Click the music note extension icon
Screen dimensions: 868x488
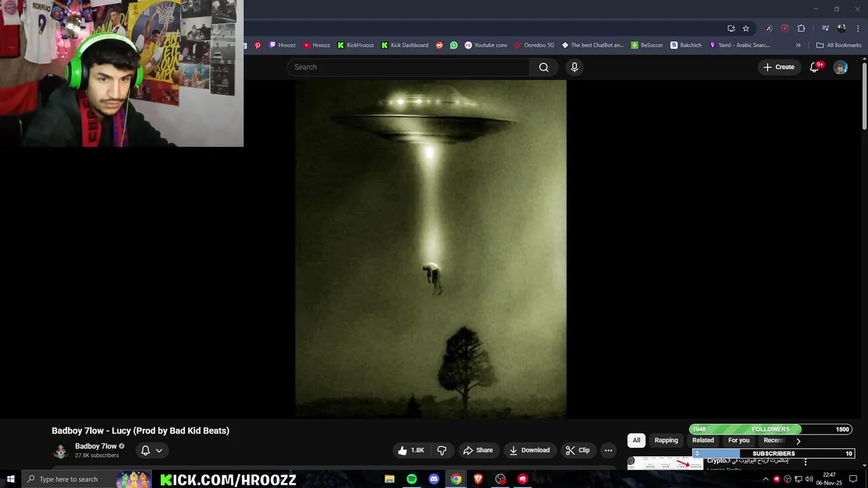(768, 28)
